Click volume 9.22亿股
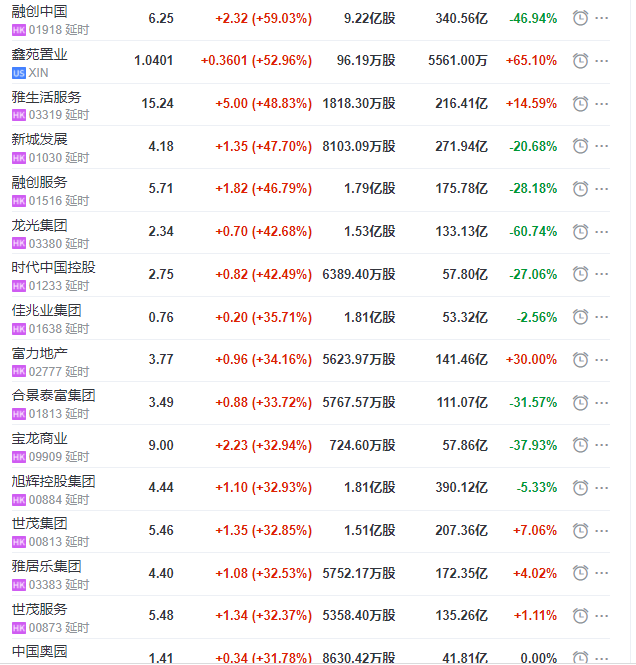Viewport: 636px width, 665px height. (x=369, y=18)
